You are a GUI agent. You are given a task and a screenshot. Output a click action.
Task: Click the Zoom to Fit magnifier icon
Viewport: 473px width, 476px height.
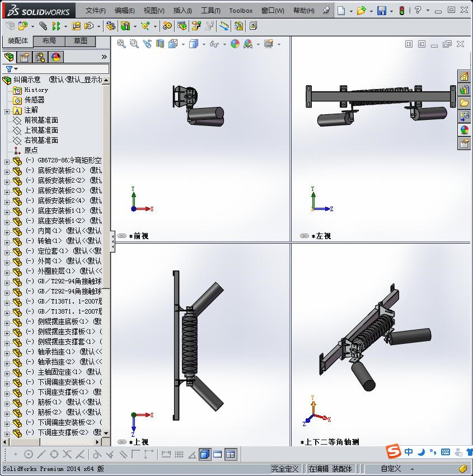[x=121, y=44]
